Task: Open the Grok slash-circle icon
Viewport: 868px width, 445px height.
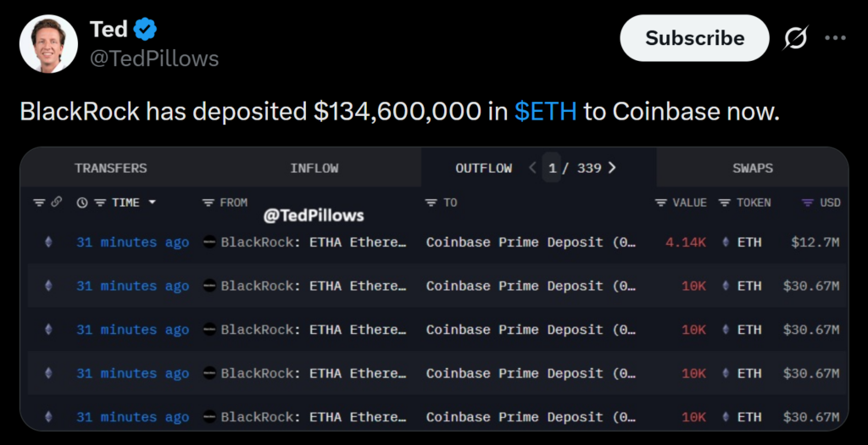Action: click(796, 38)
